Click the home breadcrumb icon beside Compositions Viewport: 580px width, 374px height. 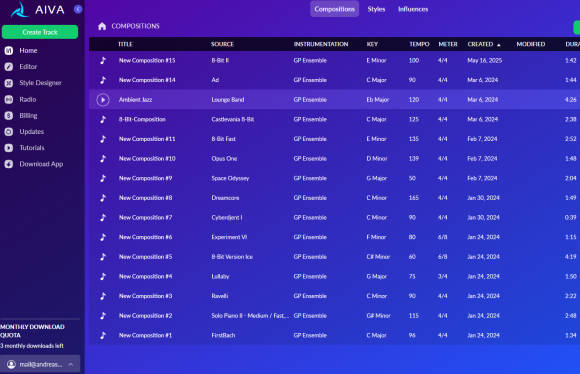102,26
